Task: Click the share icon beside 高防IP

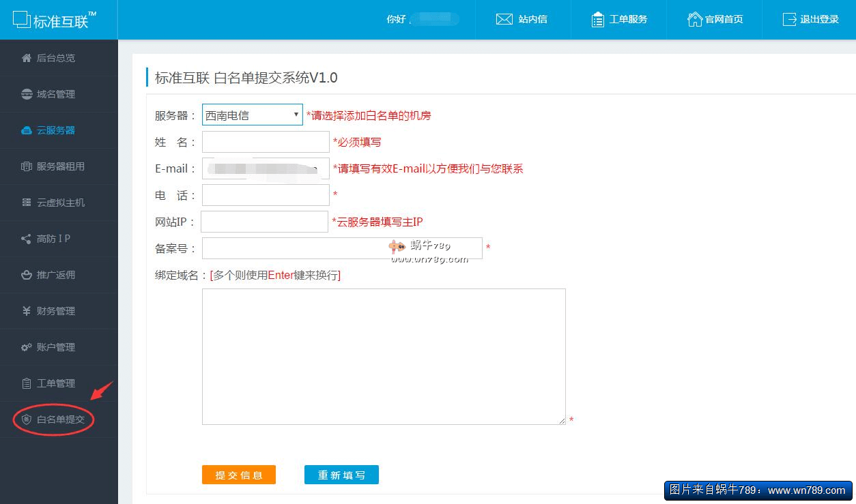Action: (27, 239)
